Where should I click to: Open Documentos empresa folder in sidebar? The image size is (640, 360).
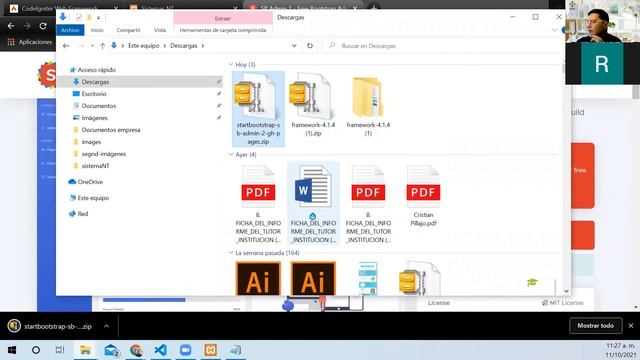coord(107,130)
